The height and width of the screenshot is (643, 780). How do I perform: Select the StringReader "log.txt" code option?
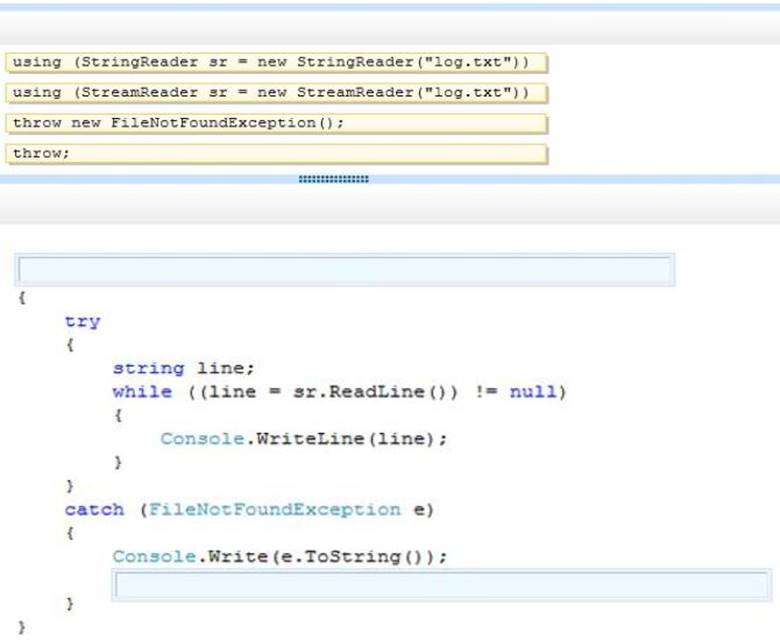(x=276, y=62)
